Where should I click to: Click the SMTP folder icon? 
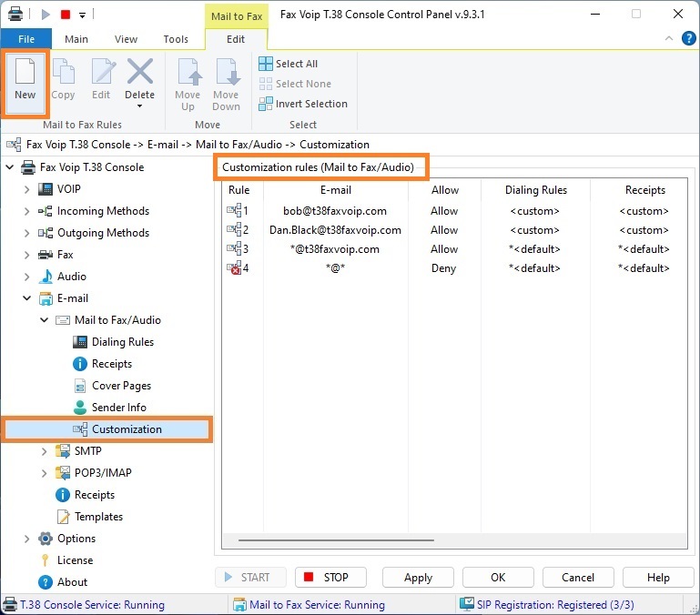point(63,451)
